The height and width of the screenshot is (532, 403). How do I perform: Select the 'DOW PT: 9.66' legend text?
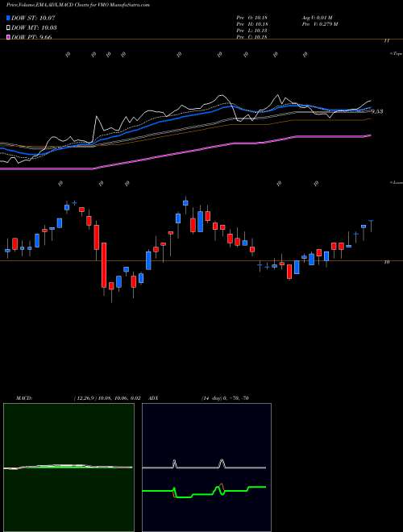(x=31, y=36)
